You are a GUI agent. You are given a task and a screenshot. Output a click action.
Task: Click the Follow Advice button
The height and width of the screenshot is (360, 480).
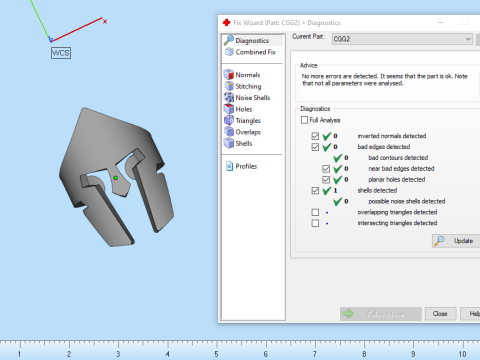381,314
